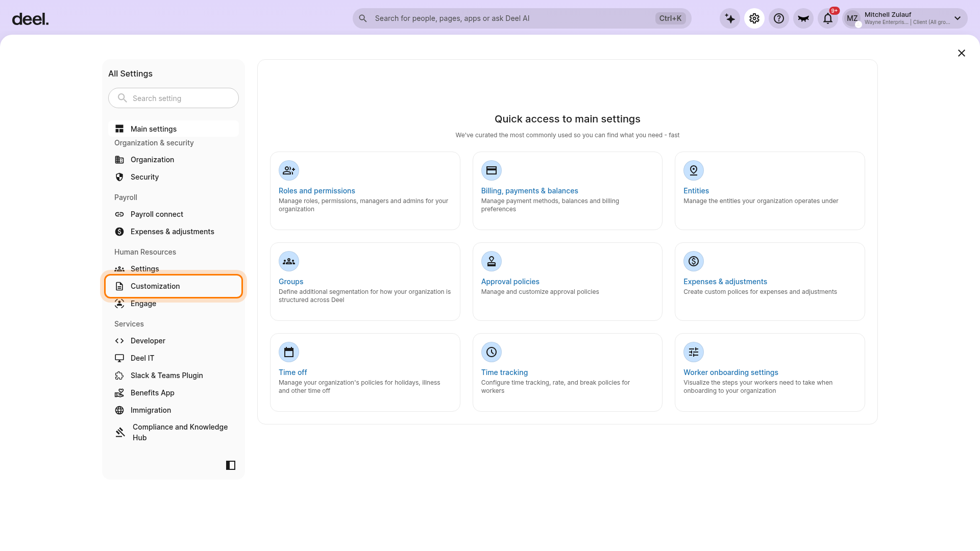The image size is (980, 551).
Task: Open Payroll connect in sidebar
Action: pyautogui.click(x=174, y=214)
